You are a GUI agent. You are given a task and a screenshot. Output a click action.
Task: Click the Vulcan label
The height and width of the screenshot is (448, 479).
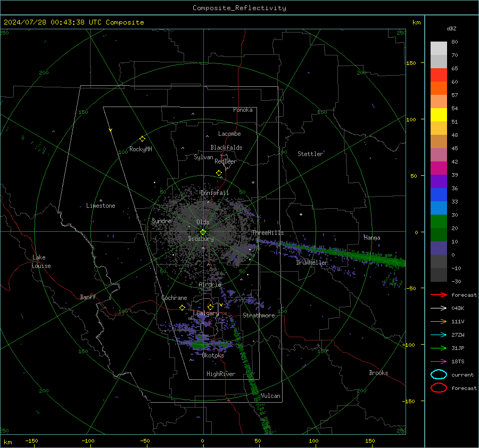point(270,396)
